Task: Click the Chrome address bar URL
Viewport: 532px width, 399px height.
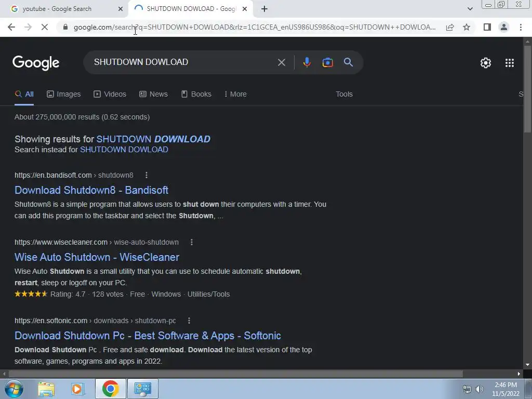Action: tap(255, 27)
